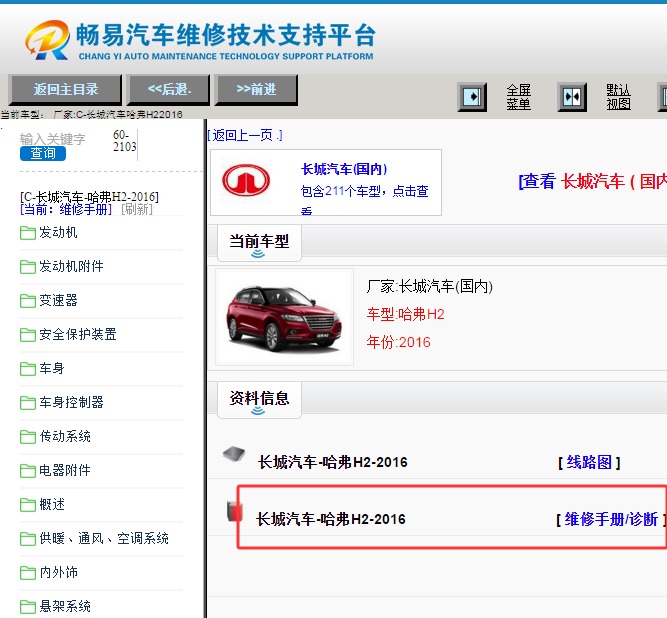667x618 pixels.
Task: Click folder icon beside 安全保护装置
Action: tap(28, 335)
